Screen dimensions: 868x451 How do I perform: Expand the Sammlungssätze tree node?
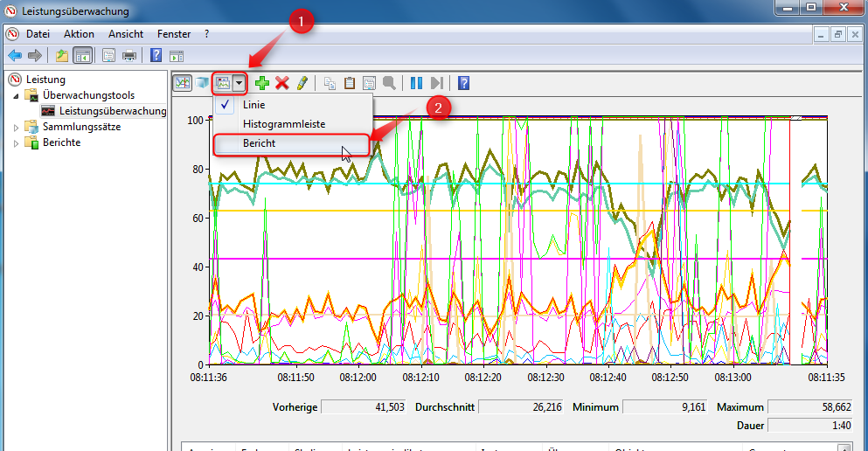[16, 128]
